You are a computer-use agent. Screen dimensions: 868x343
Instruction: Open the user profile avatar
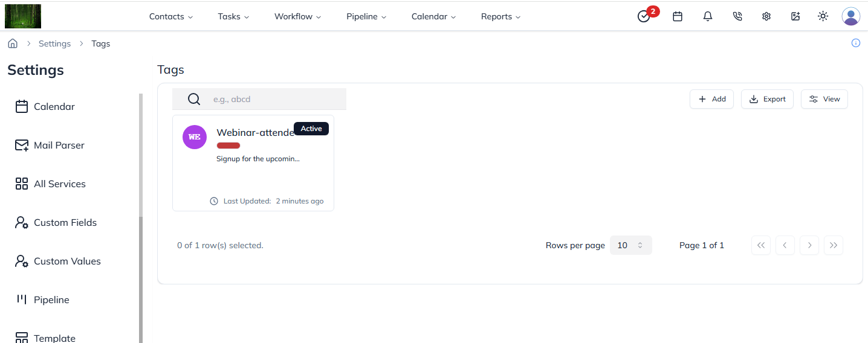pyautogui.click(x=850, y=17)
